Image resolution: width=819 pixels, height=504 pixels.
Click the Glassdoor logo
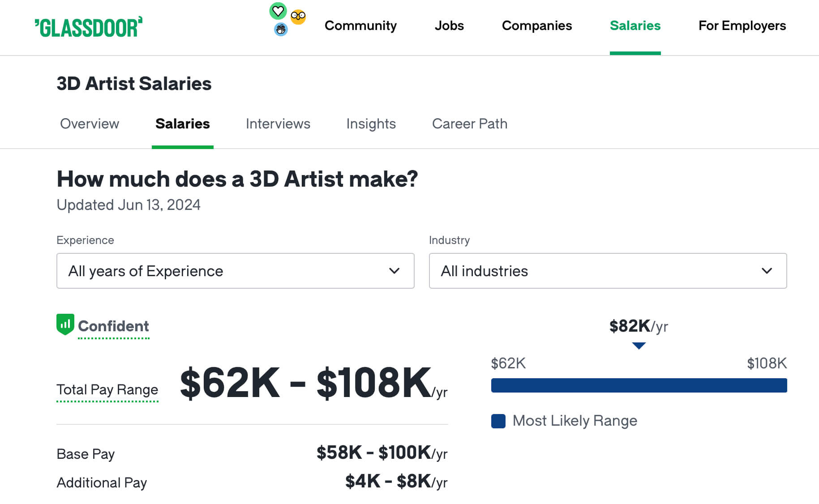[x=89, y=27]
